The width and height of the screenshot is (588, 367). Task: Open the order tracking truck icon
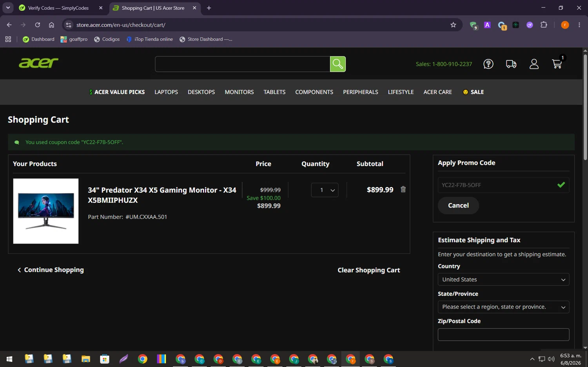[511, 64]
